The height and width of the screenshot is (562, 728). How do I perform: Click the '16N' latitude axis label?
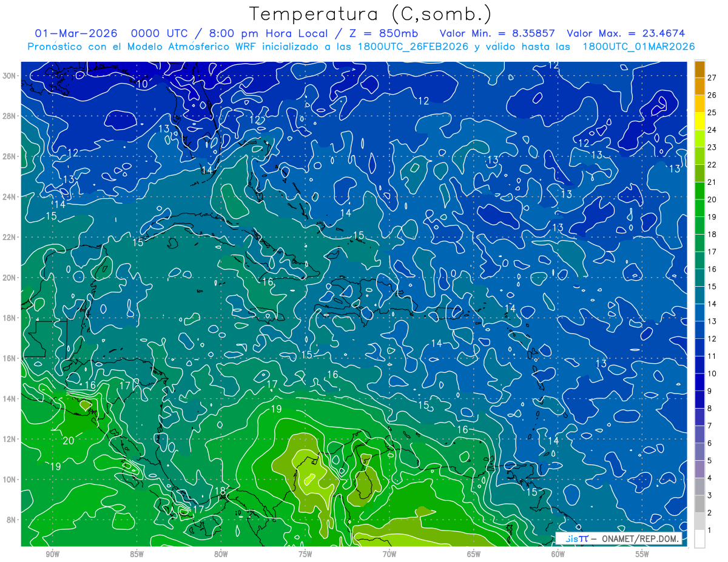click(x=10, y=358)
